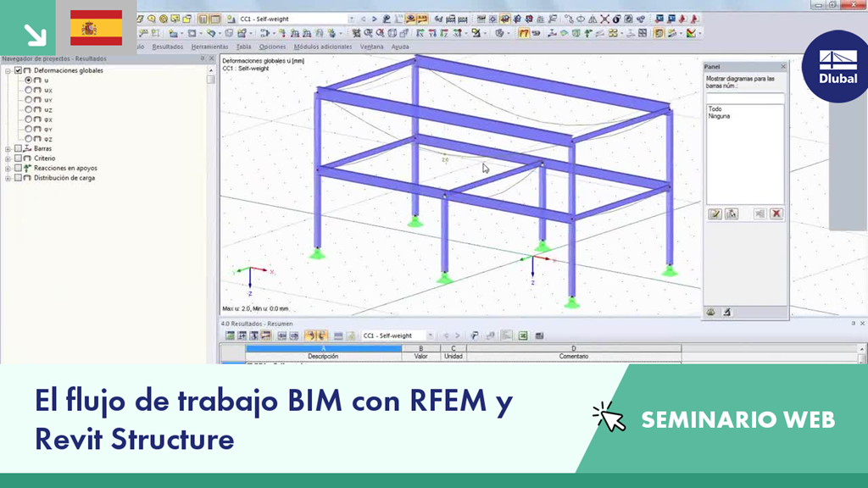This screenshot has width=868, height=488.
Task: Expand the Barras tree node
Action: tap(8, 149)
